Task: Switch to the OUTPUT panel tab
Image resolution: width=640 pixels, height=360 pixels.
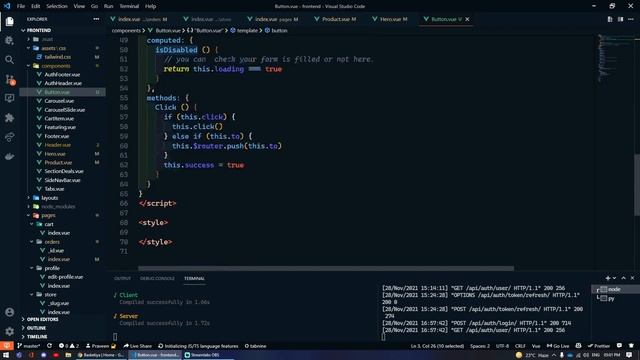Action: [x=122, y=278]
